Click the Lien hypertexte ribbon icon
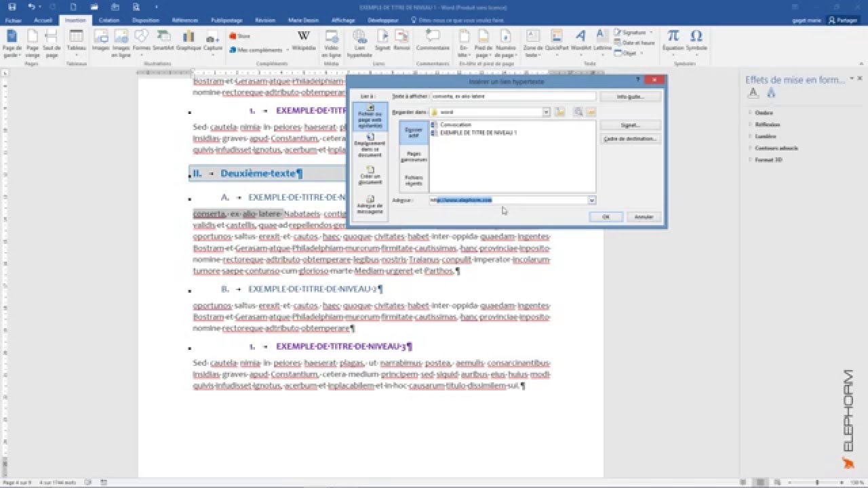 click(359, 43)
